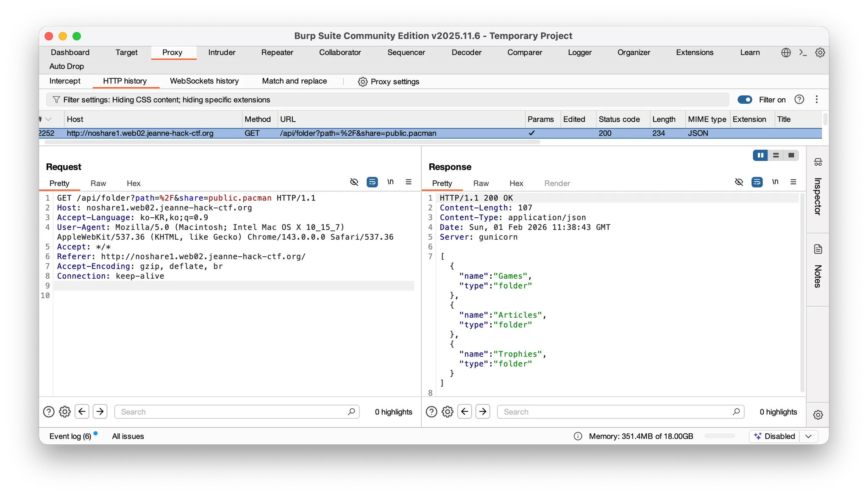Click the # column sort chevron
Screen dimensions: 868x496
pyautogui.click(x=48, y=119)
